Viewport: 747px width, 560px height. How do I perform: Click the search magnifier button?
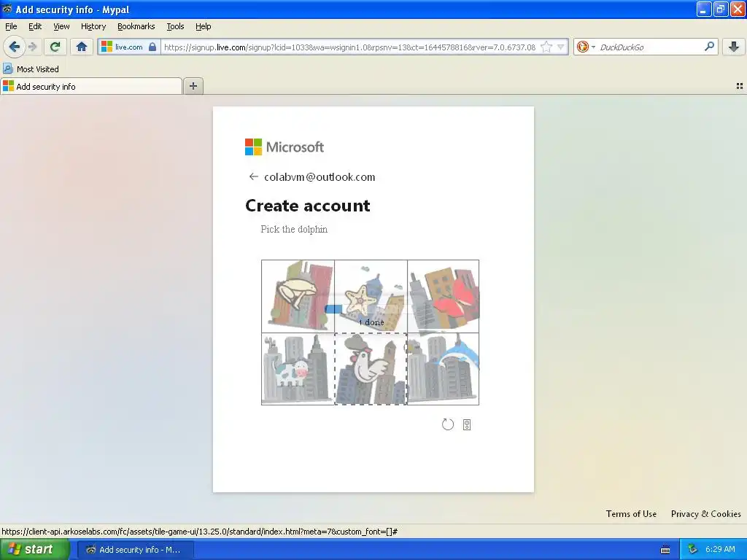point(709,46)
